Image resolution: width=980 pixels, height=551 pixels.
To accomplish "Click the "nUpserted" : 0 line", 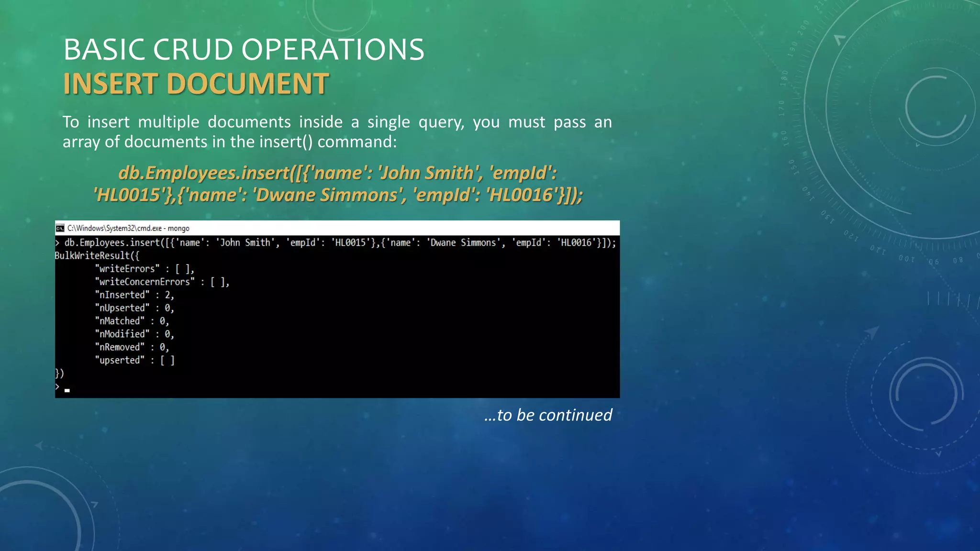I will click(x=134, y=308).
